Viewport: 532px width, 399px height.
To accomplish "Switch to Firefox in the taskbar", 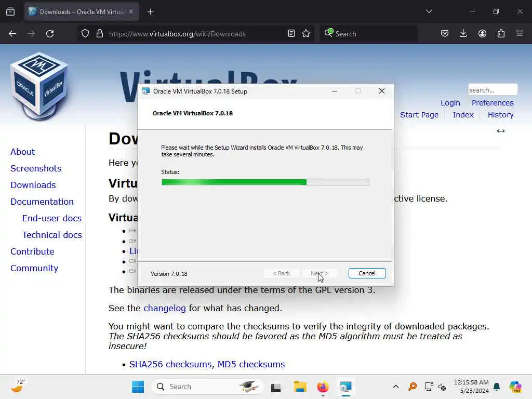I will [x=323, y=387].
